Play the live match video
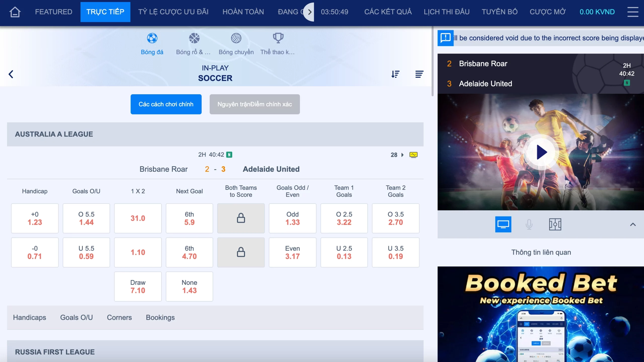The image size is (644, 362). click(x=541, y=152)
